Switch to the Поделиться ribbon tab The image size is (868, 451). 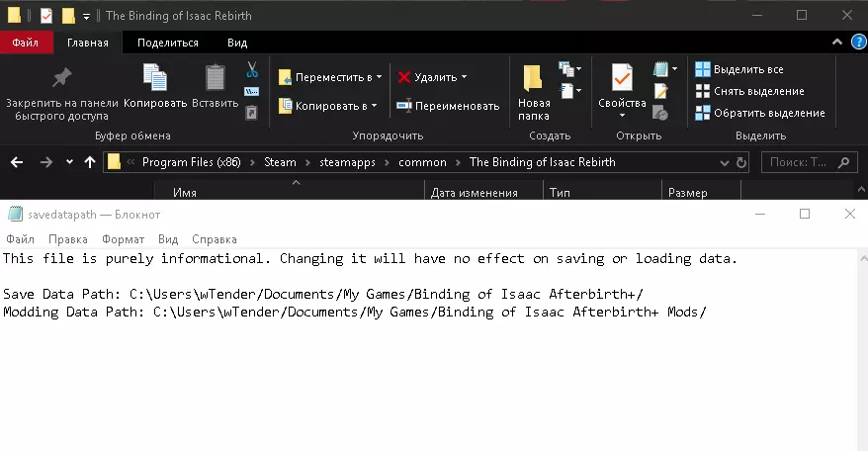coord(168,43)
